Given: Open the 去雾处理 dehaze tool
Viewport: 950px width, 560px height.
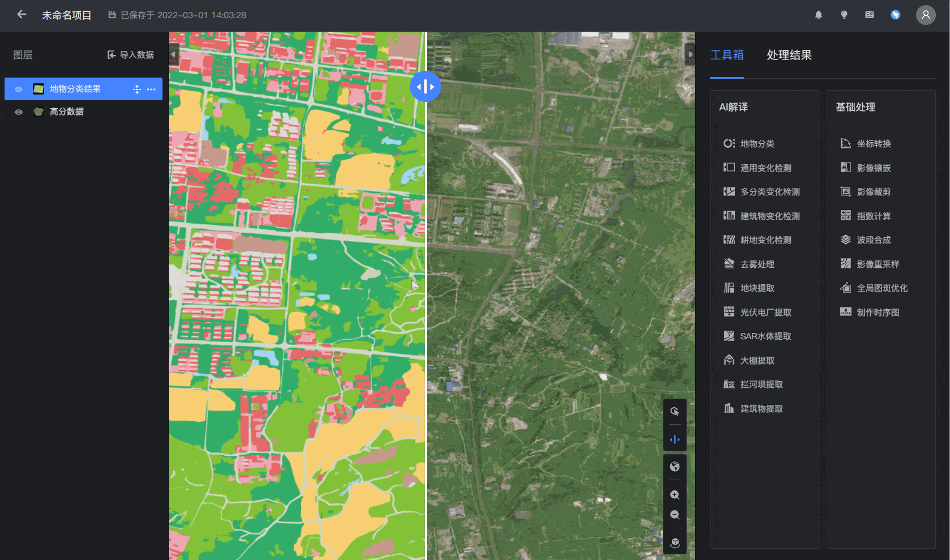Looking at the screenshot, I should click(748, 264).
